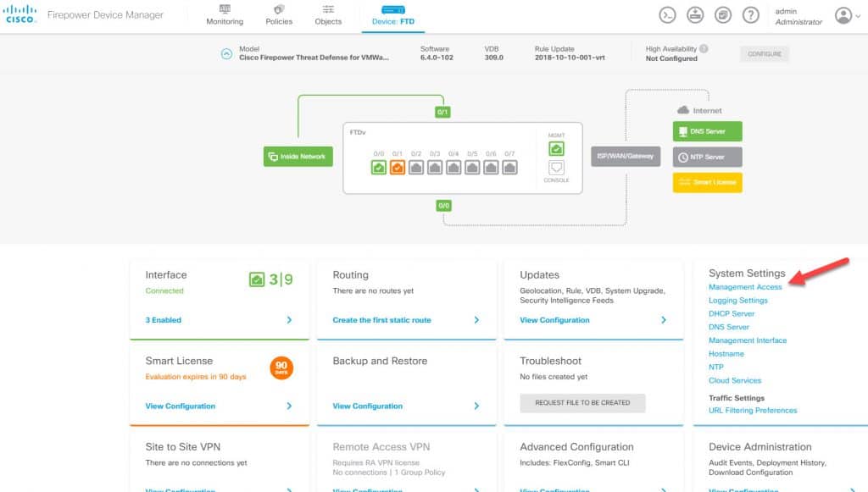Open View Configuration in Backup and Restore
868x492 pixels.
tap(368, 406)
